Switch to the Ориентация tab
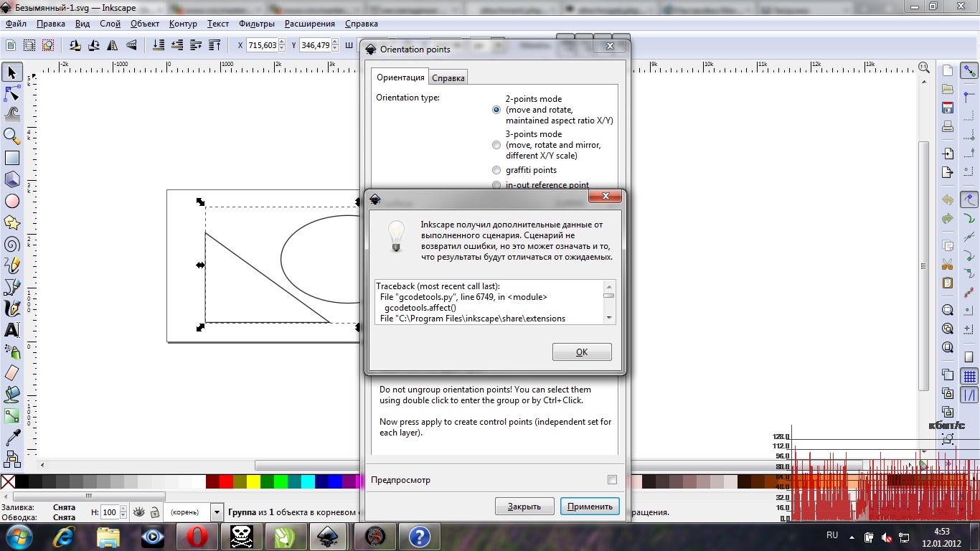Screen dimensions: 980x551 click(400, 77)
